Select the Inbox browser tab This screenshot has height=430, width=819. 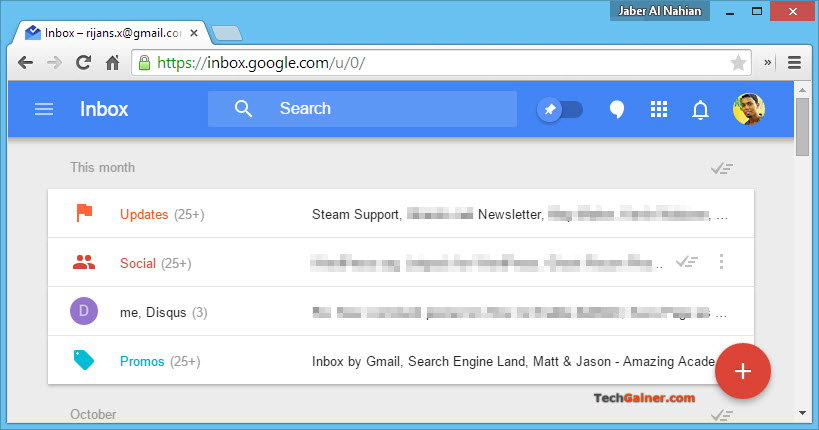(x=110, y=33)
